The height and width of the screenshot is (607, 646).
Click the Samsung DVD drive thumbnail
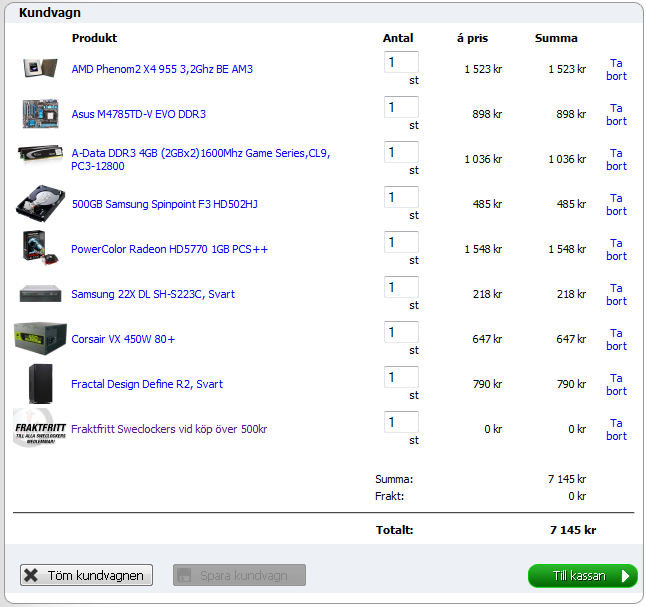click(40, 293)
